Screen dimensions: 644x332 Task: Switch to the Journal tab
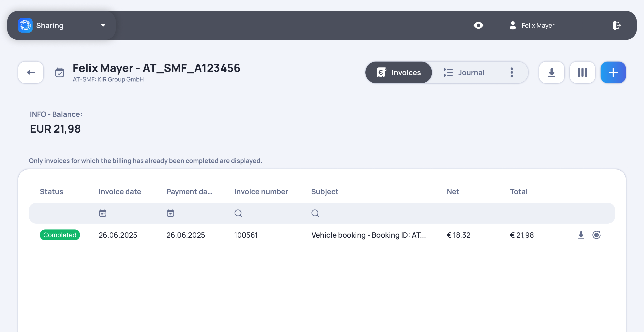pyautogui.click(x=464, y=73)
